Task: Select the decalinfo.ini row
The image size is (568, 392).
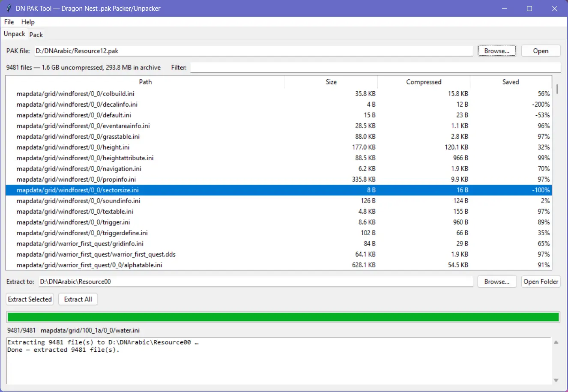Action: (278, 104)
